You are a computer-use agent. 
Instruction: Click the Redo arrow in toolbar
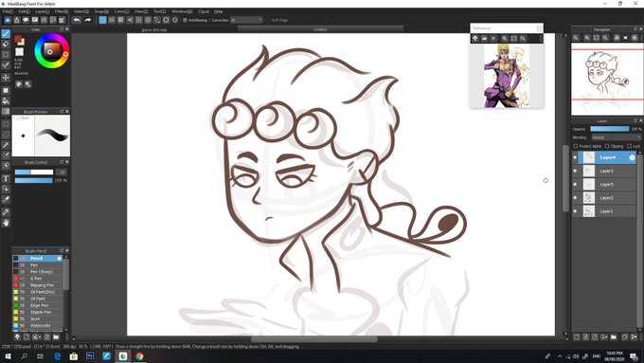pos(87,20)
